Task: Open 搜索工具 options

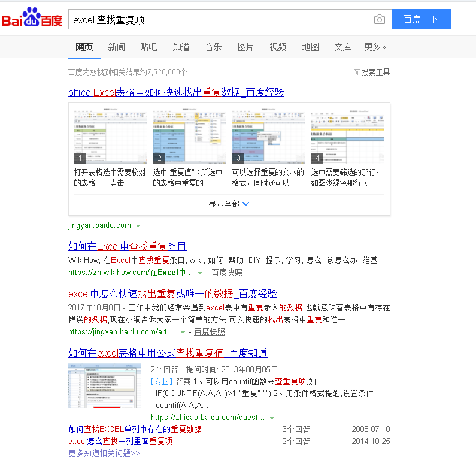Action: coord(375,72)
